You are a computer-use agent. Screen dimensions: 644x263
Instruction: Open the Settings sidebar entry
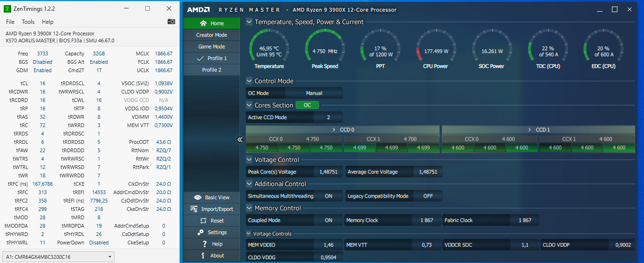[211, 232]
